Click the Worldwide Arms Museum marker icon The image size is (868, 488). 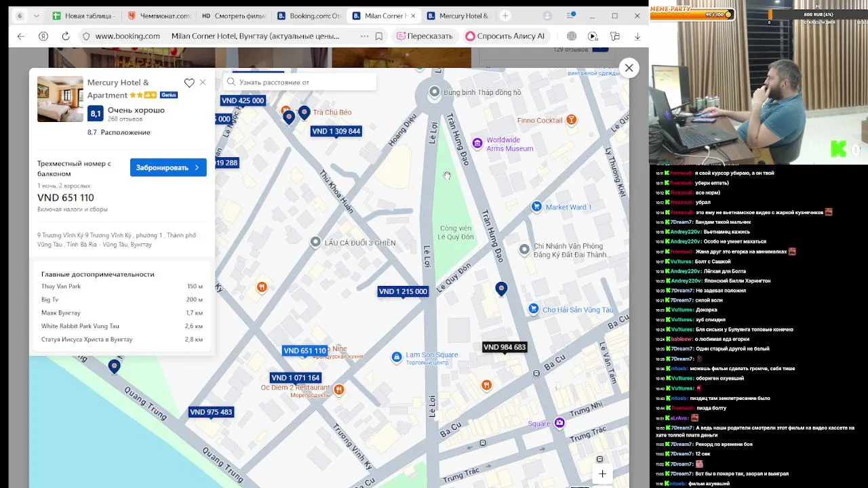click(x=477, y=144)
